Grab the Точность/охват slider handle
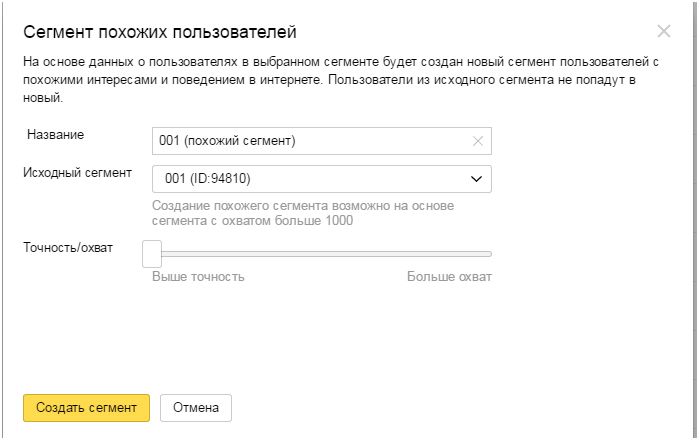699x440 pixels. pos(152,254)
